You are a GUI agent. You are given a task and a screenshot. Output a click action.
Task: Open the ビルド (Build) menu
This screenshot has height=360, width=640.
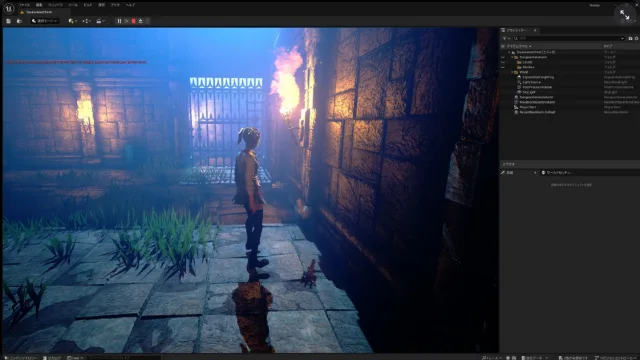[88, 5]
